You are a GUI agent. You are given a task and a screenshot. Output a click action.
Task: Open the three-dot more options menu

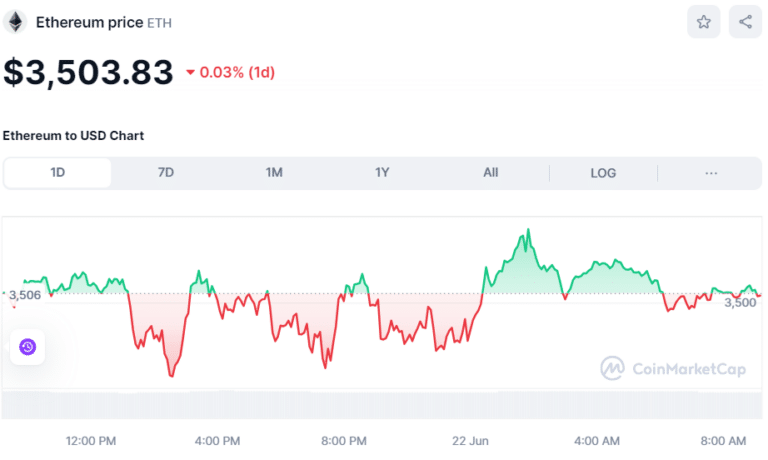point(711,173)
